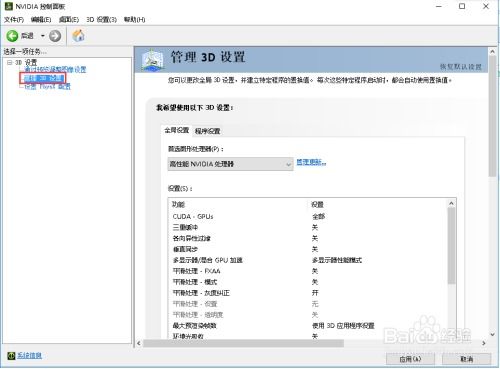Image resolution: width=500 pixels, height=369 pixels.
Task: Click settings list scroll up arrow
Action: coord(451,203)
